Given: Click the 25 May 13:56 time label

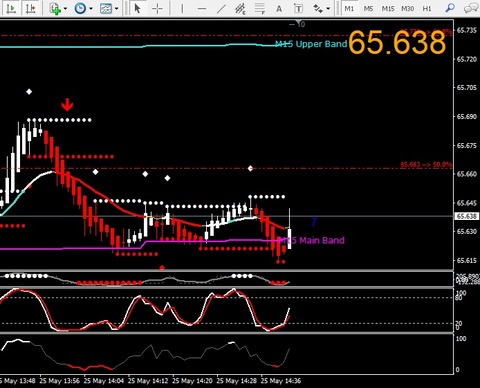Looking at the screenshot, I should [60, 381].
